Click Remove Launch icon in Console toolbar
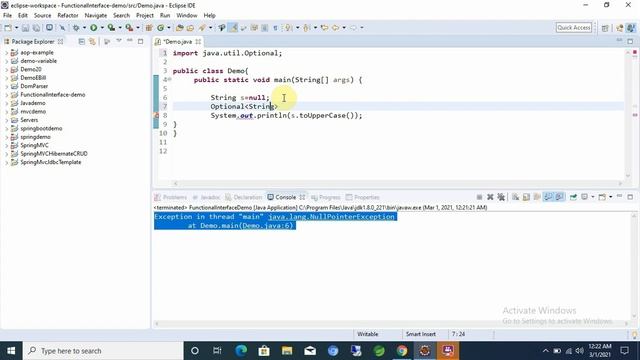 point(490,197)
